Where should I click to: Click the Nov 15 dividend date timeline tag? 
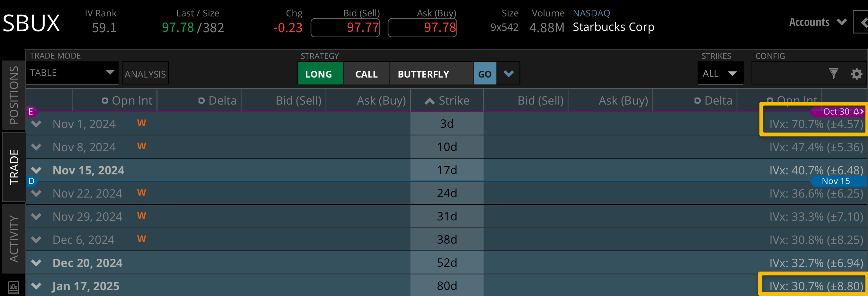tap(836, 181)
